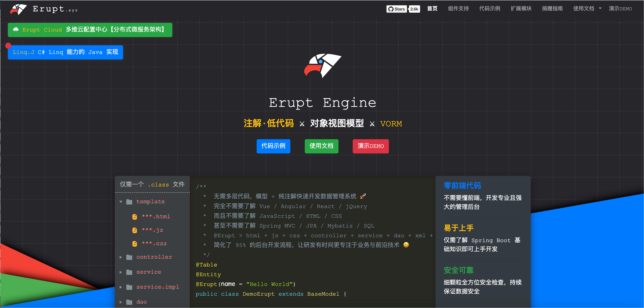
Task: Click the 安全可靠 feature heading
Action: 459,270
